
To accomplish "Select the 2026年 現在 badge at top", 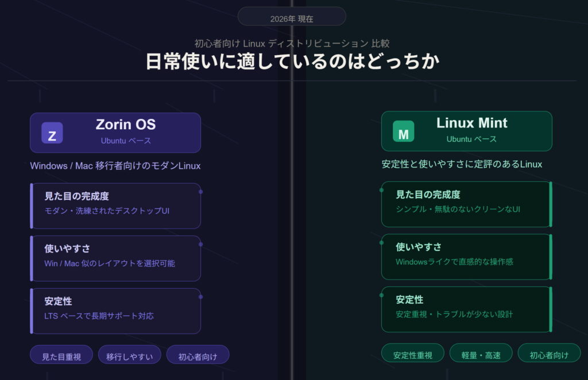I will click(292, 17).
